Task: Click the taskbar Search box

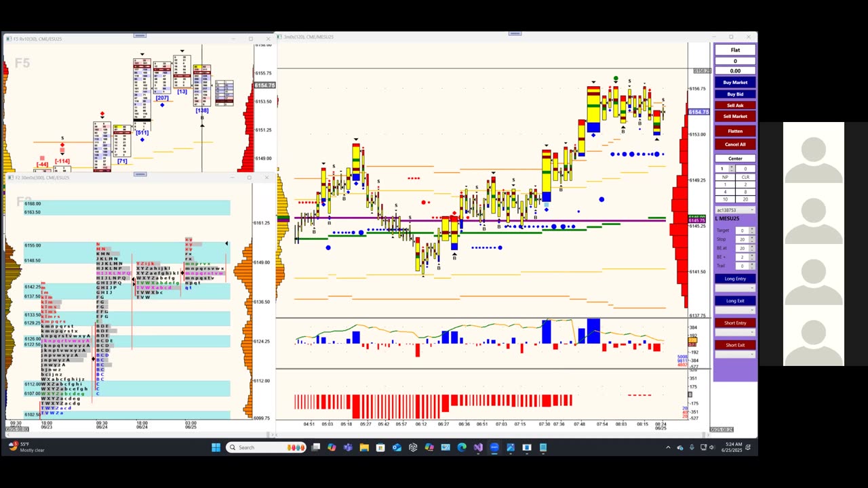Action: 267,447
